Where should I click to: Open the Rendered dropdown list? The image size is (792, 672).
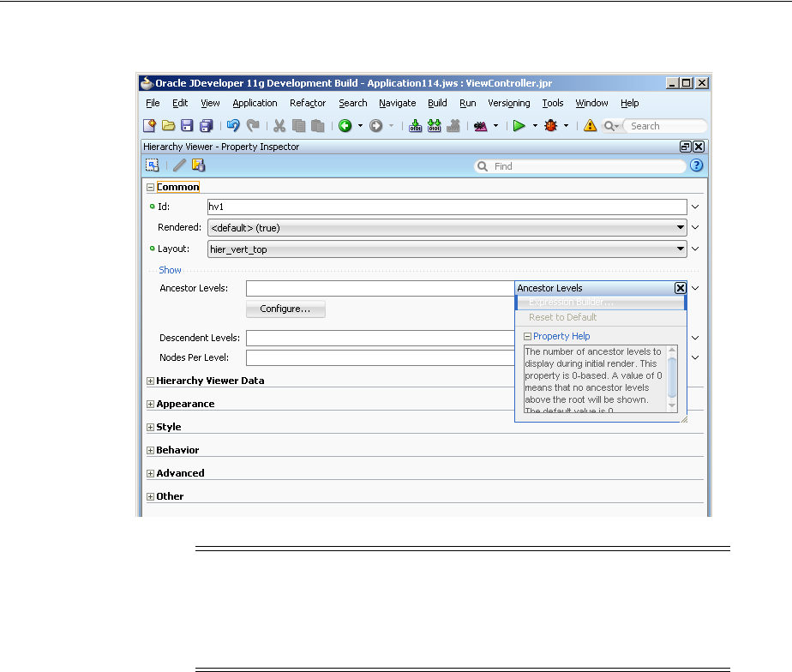tap(681, 227)
